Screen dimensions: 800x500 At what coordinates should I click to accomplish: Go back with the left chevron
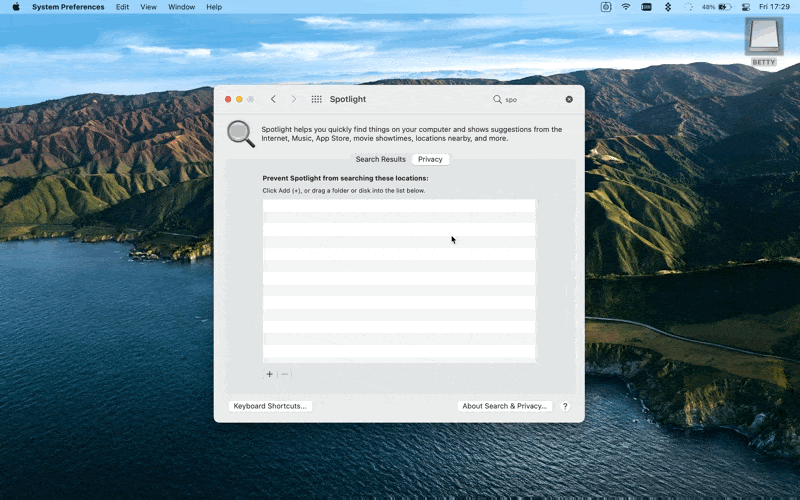point(273,99)
